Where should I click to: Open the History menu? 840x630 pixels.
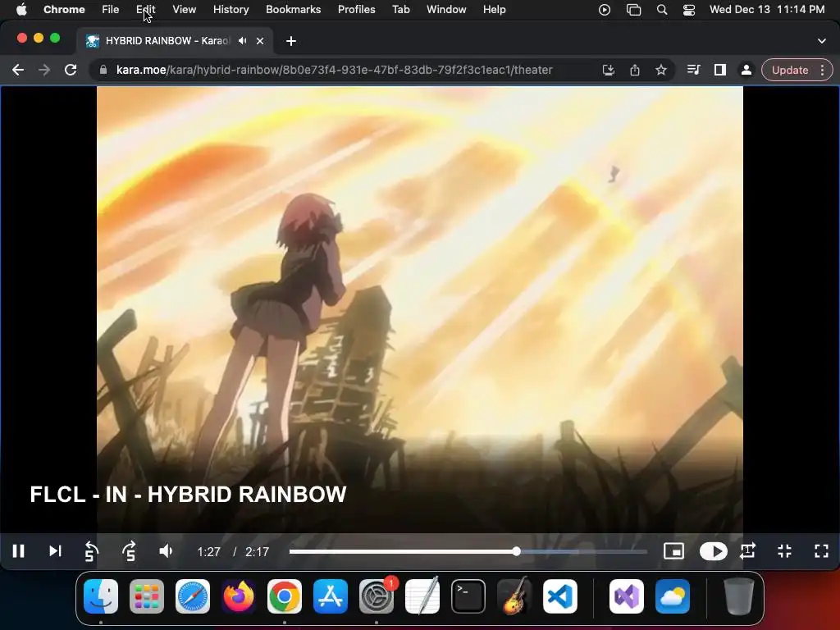coord(231,9)
